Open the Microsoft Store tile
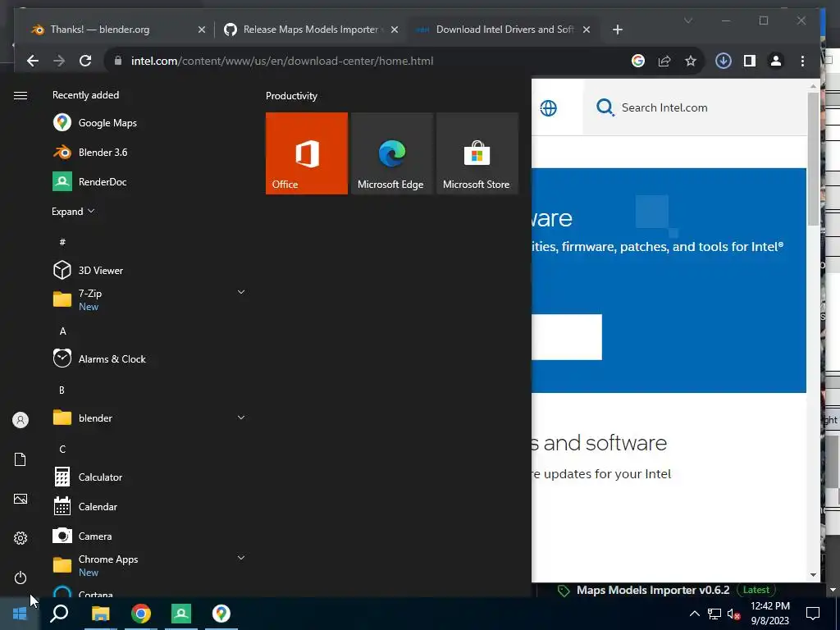Image resolution: width=840 pixels, height=630 pixels. coord(477,153)
